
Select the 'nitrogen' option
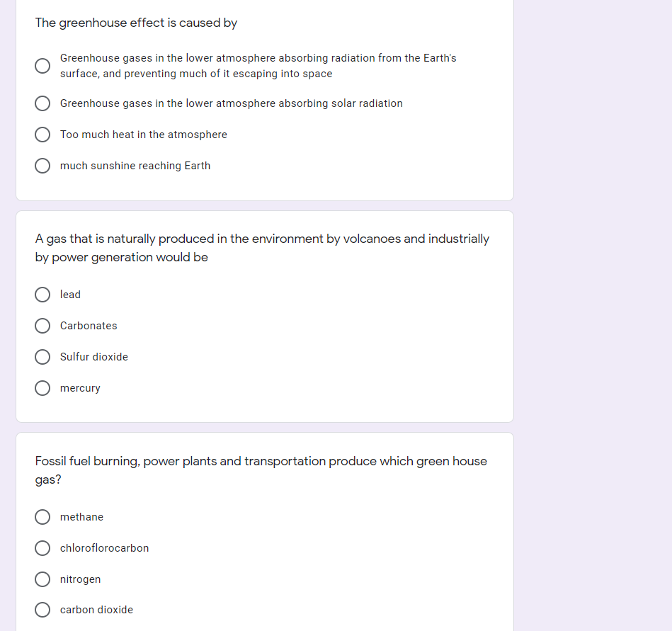coord(42,579)
